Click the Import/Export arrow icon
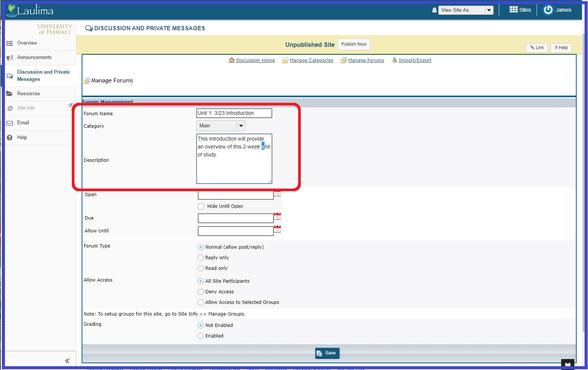588x370 pixels. pyautogui.click(x=395, y=60)
